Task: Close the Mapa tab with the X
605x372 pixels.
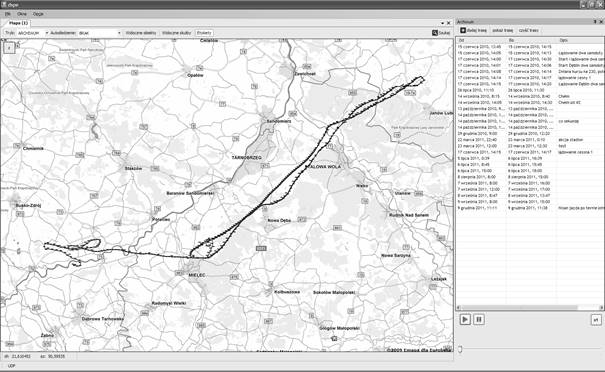Action: 448,23
